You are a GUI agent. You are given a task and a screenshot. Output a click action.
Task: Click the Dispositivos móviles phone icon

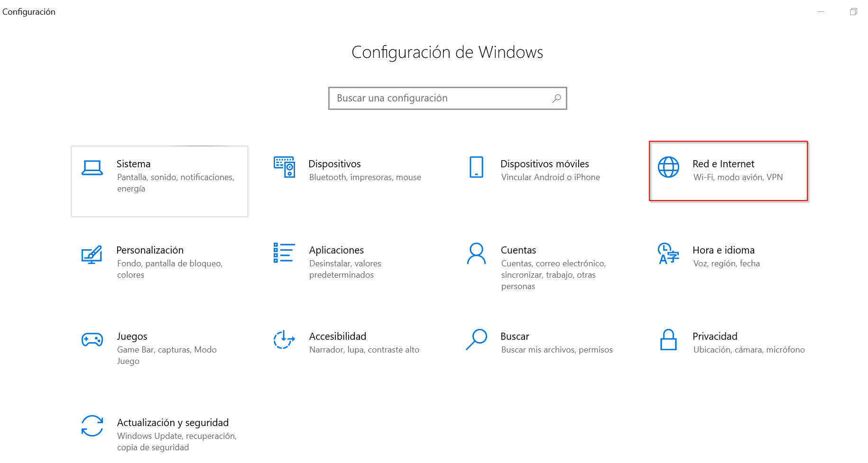point(476,167)
